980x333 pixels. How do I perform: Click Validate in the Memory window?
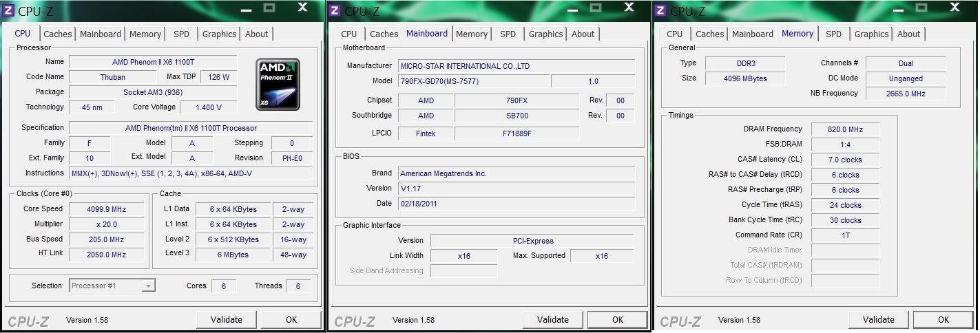pyautogui.click(x=879, y=319)
